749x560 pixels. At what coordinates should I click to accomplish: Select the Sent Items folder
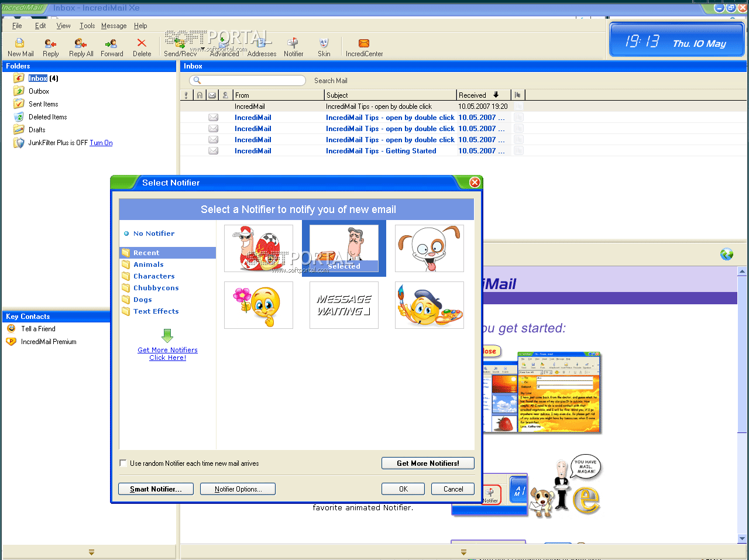coord(43,104)
